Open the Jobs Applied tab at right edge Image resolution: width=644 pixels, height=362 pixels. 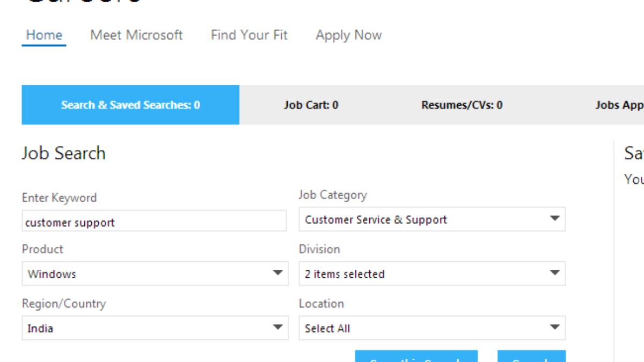(619, 105)
